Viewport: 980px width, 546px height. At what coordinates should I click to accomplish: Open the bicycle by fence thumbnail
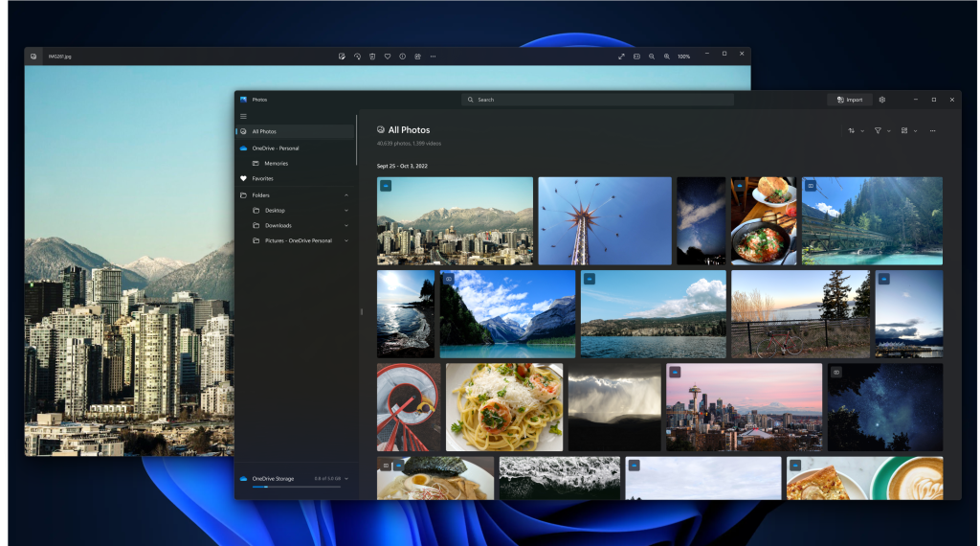(801, 314)
